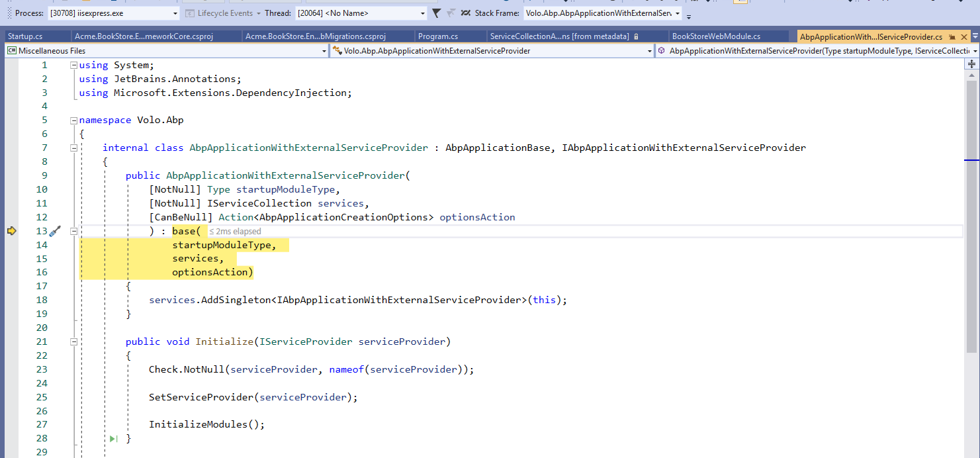Click the split editor handle above the scrollbar
Screen dimensions: 980x458
(x=971, y=64)
